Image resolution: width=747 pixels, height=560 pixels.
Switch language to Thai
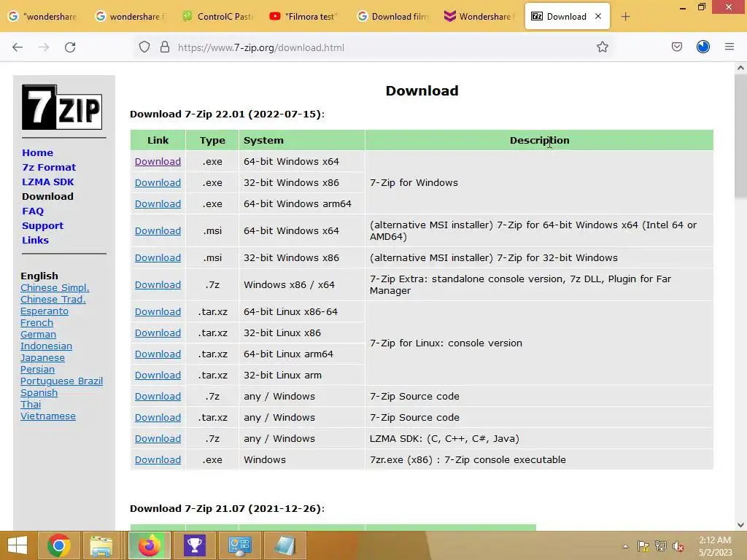point(31,404)
